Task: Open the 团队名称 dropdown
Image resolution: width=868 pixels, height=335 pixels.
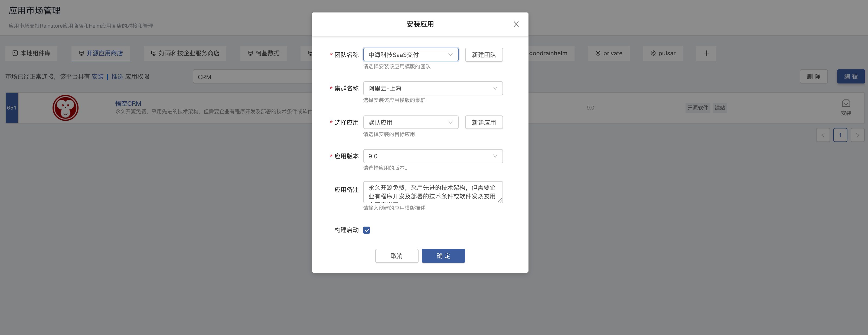Action: 410,55
